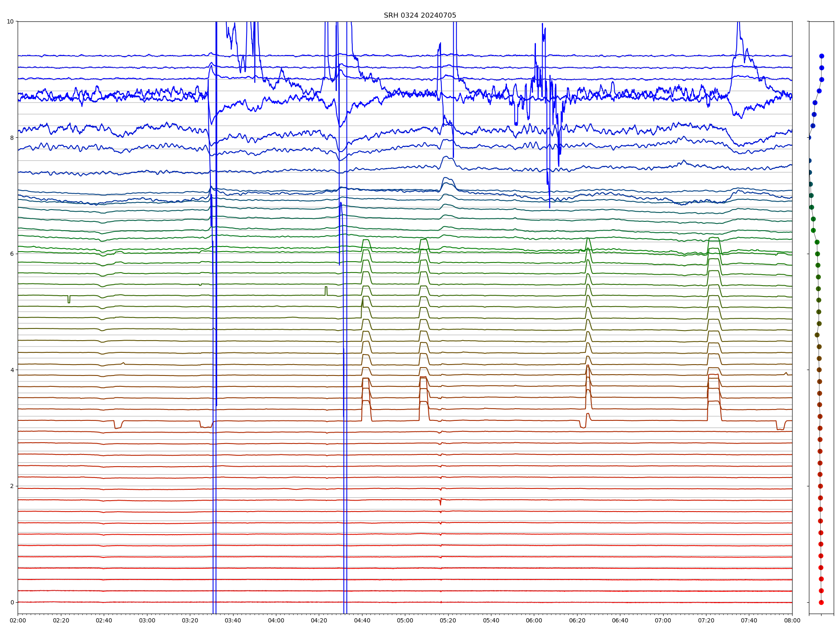Click the plot title SRH 0324 20240705
Image resolution: width=840 pixels, height=630 pixels.
pyautogui.click(x=420, y=16)
